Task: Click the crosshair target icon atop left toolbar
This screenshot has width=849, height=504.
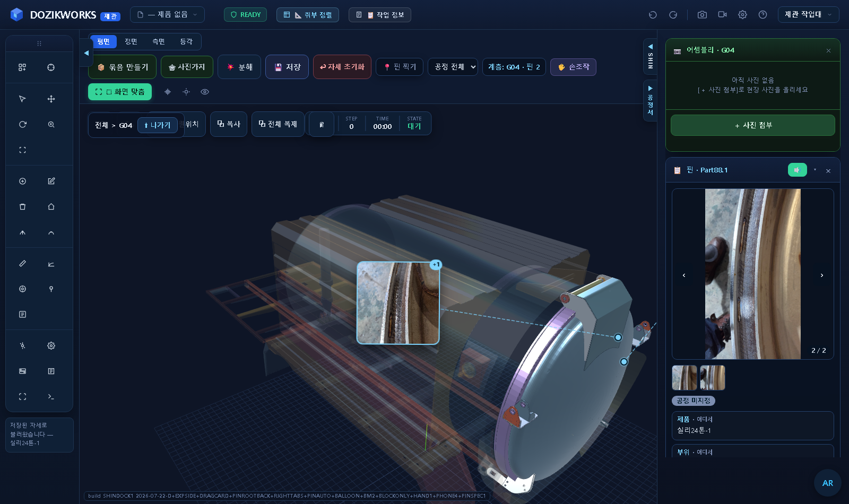Action: point(51,67)
